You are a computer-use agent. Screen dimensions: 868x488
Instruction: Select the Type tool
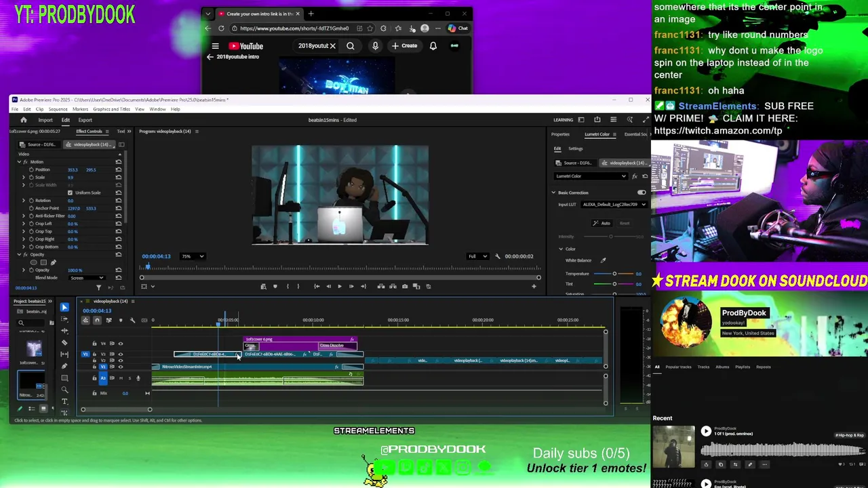coord(64,401)
